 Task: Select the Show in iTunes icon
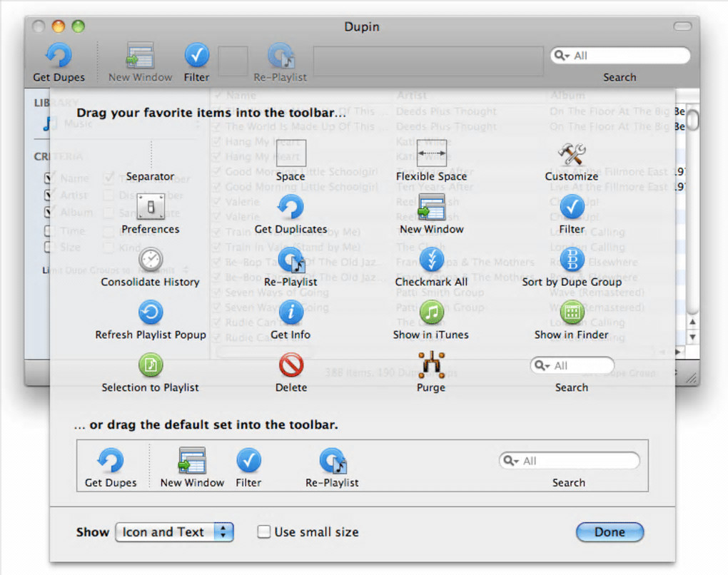point(431,312)
